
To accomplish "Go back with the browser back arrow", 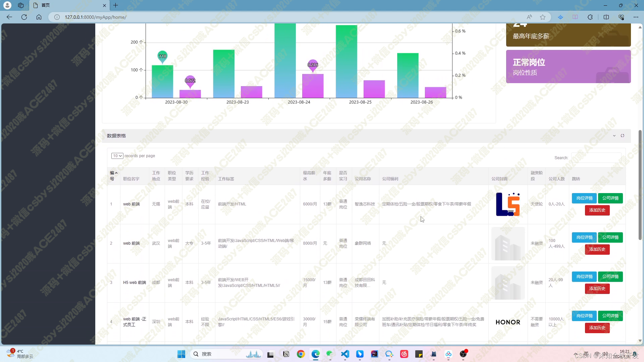I will (x=9, y=17).
